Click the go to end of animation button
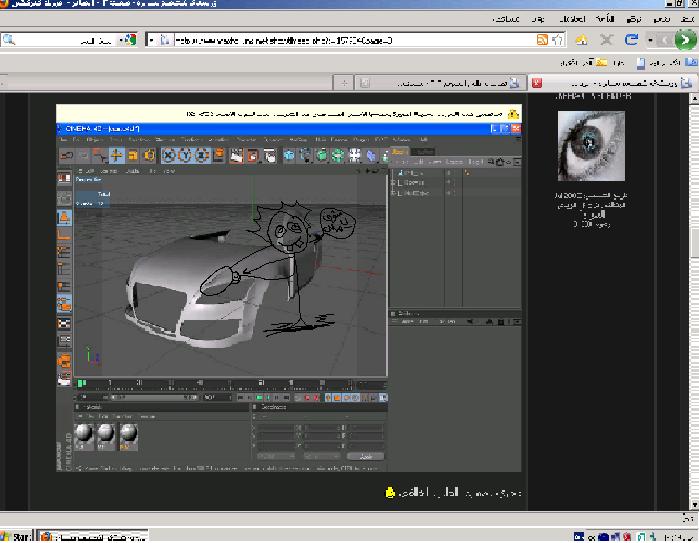 [x=286, y=397]
